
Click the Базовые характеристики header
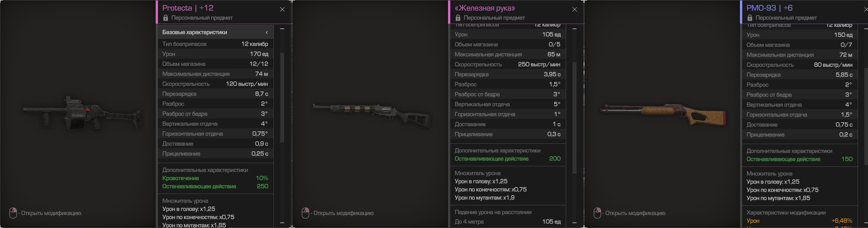215,32
